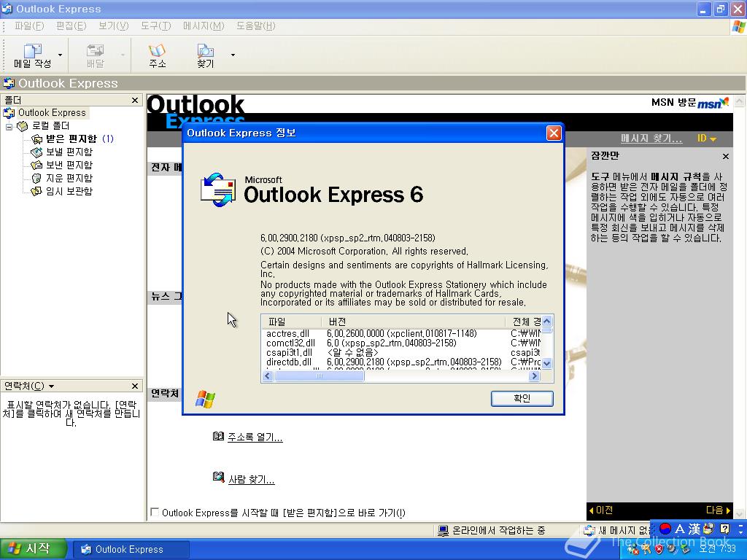Image resolution: width=747 pixels, height=560 pixels.
Task: Click 확인 button in the info dialog
Action: [x=522, y=399]
